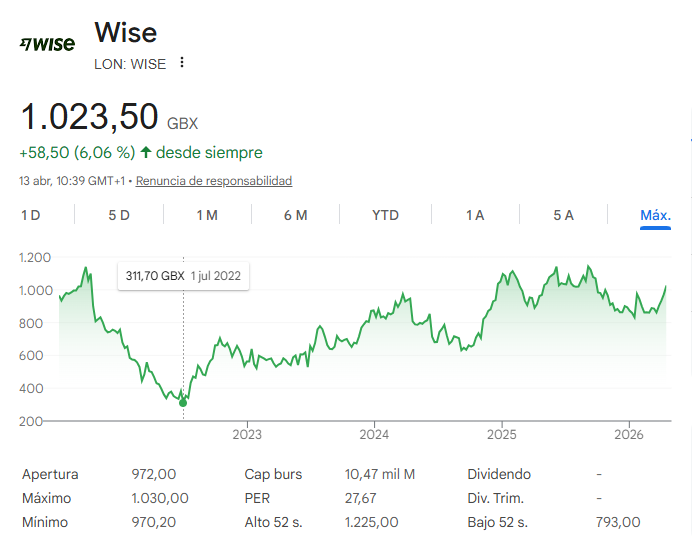Open the three-dot options menu
This screenshot has width=692, height=555.
pos(181,63)
